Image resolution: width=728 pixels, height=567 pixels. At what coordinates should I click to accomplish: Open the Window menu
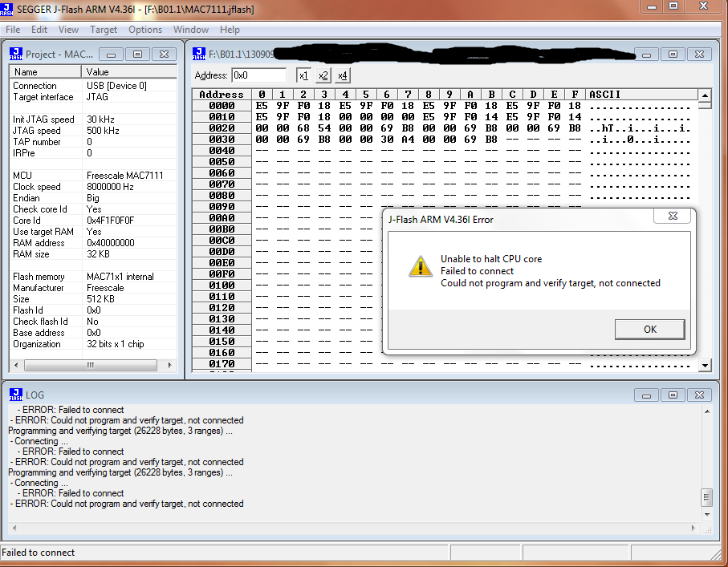coord(190,30)
